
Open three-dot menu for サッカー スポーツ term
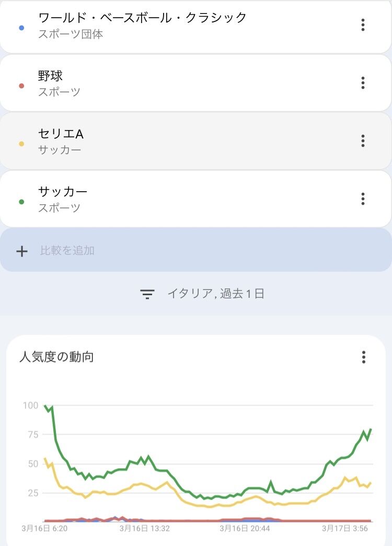[x=363, y=199]
